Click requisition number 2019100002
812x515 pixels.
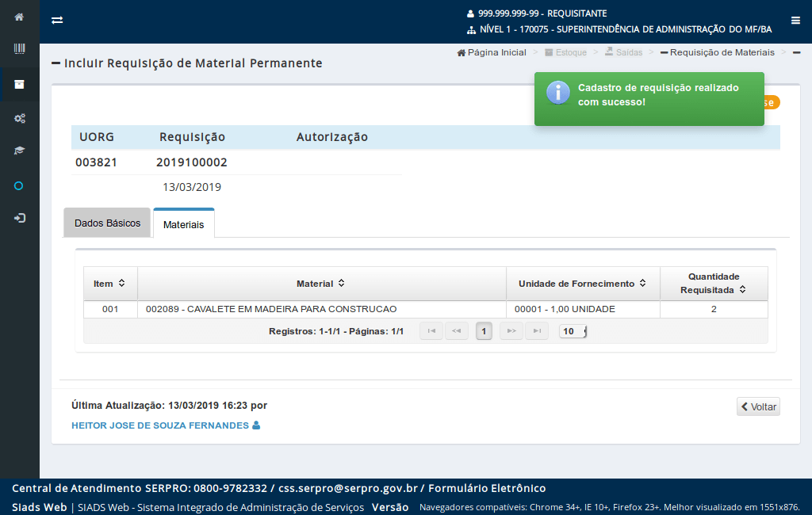[192, 162]
